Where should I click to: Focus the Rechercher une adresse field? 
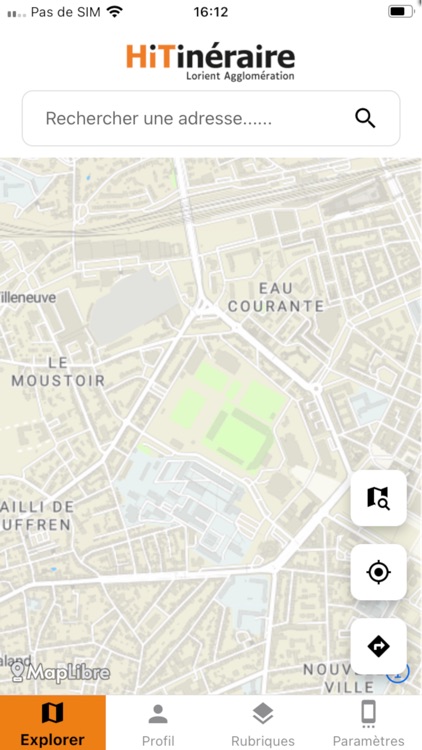(x=211, y=118)
